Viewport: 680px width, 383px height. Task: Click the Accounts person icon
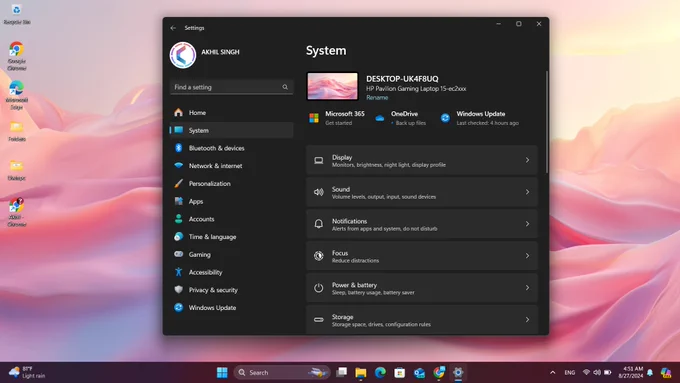tap(178, 219)
